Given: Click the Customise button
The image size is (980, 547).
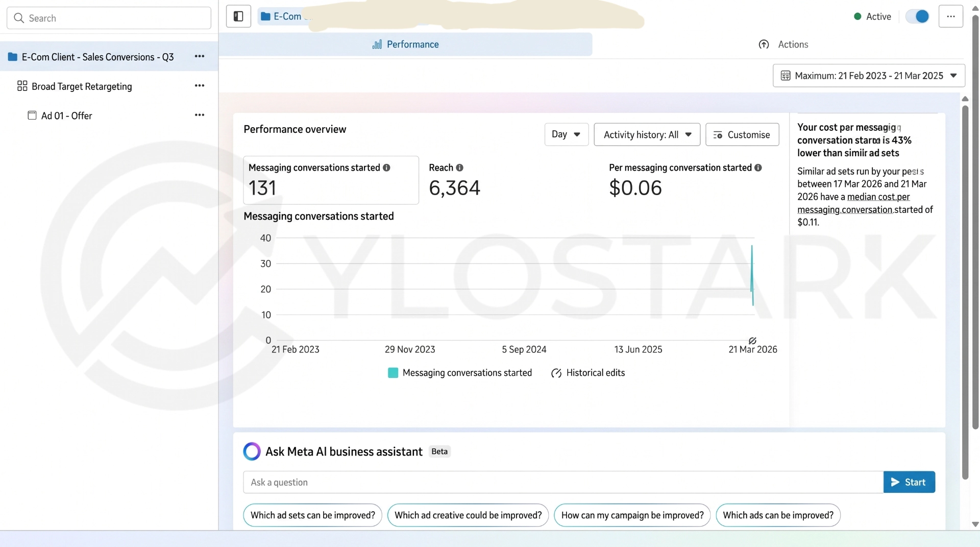Looking at the screenshot, I should pyautogui.click(x=742, y=134).
